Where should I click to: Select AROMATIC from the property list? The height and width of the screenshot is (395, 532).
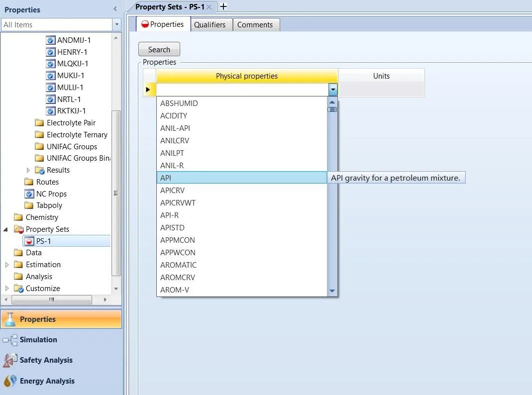click(241, 265)
